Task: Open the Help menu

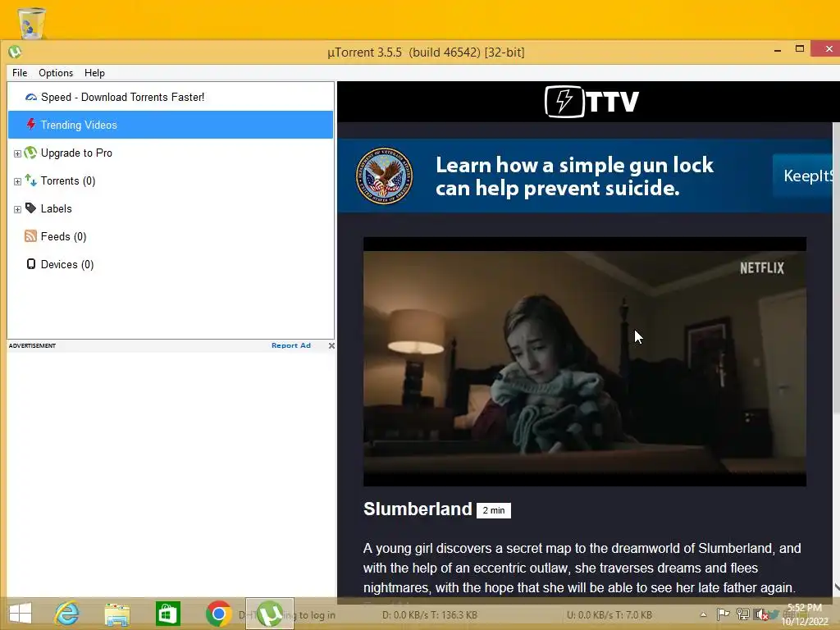Action: coord(94,73)
